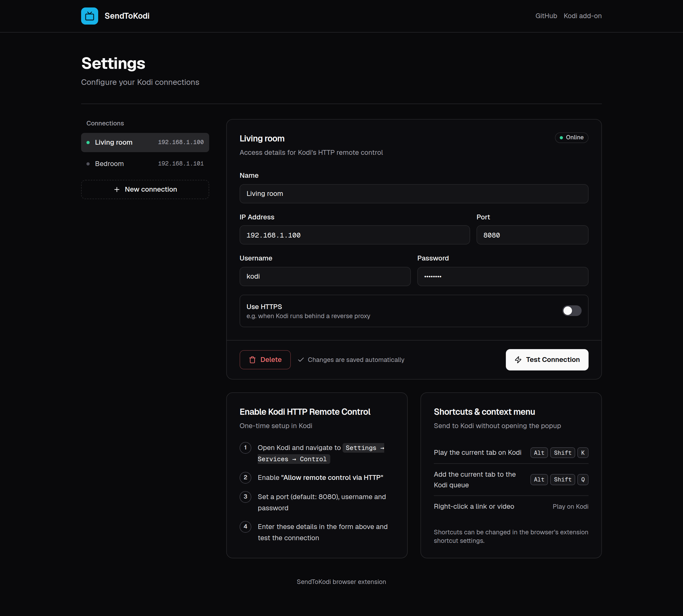683x616 pixels.
Task: Run Test Connection
Action: [547, 360]
